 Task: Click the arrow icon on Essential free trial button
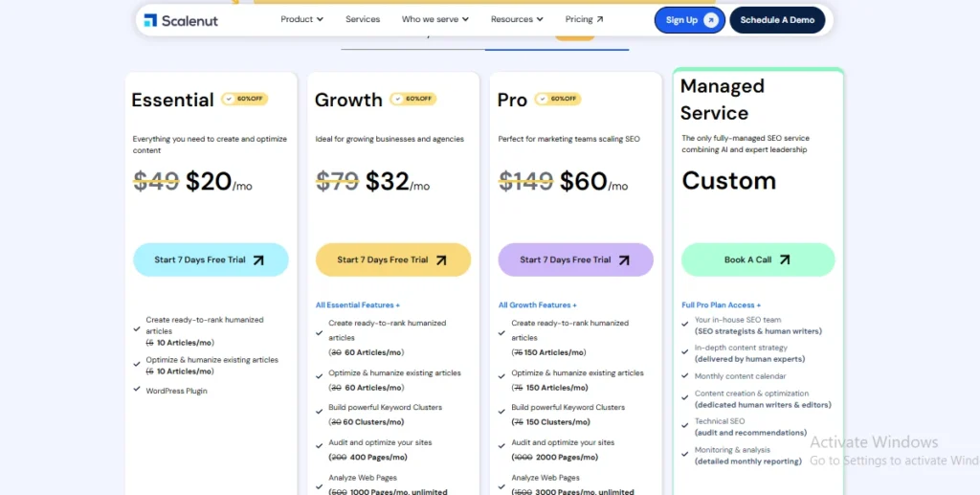coord(258,260)
